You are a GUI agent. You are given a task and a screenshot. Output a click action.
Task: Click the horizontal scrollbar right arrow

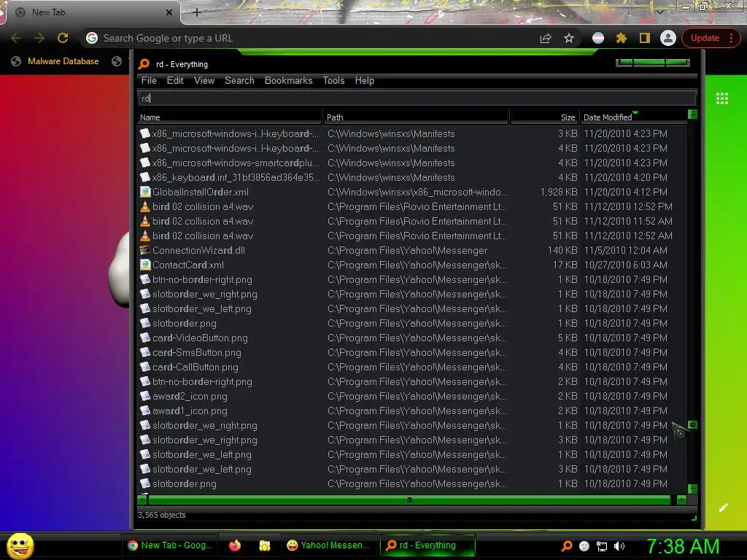[x=682, y=499]
